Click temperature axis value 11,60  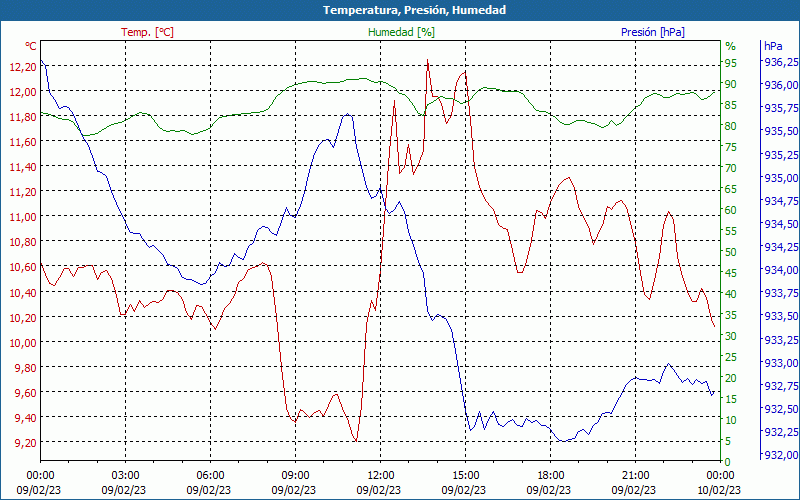[23, 142]
